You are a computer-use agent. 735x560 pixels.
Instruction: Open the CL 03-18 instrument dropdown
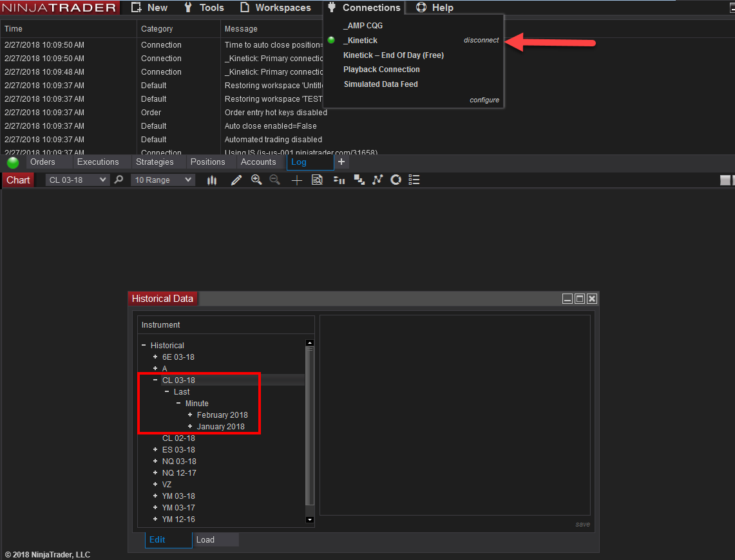point(77,180)
